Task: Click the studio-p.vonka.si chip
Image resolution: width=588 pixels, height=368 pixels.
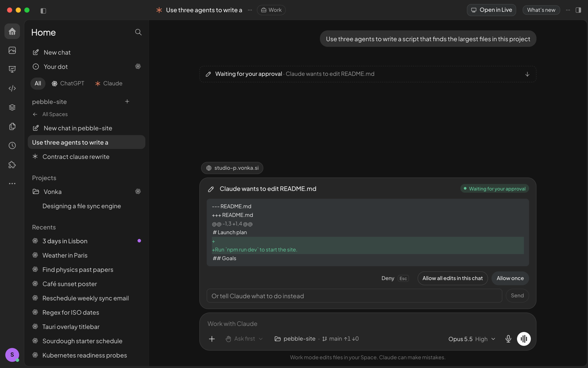Action: click(232, 168)
